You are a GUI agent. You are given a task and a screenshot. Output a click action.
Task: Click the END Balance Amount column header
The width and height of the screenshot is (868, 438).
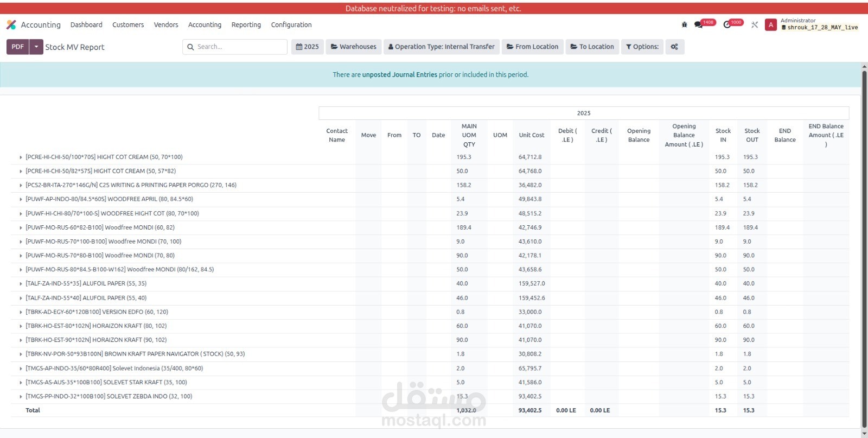[826, 135]
